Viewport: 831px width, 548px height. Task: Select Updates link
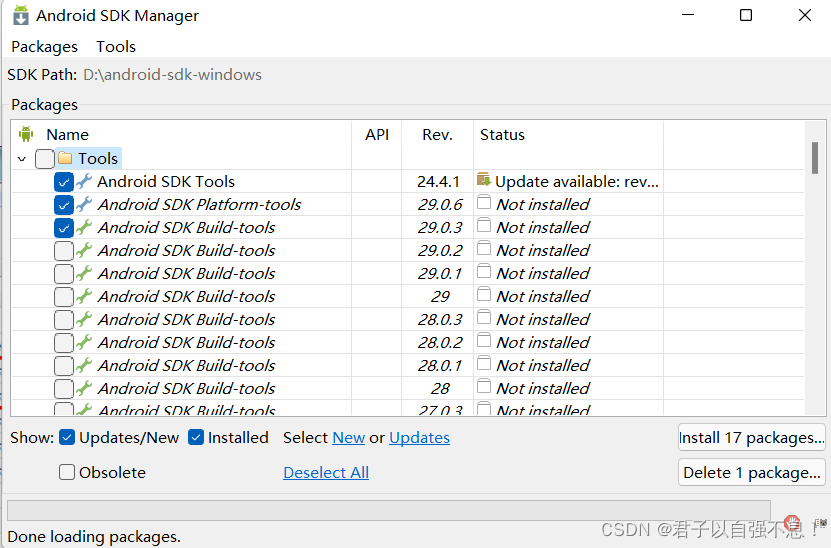click(x=419, y=438)
